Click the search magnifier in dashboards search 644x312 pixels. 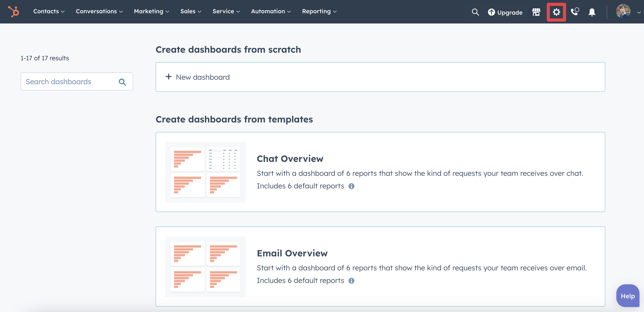click(123, 81)
